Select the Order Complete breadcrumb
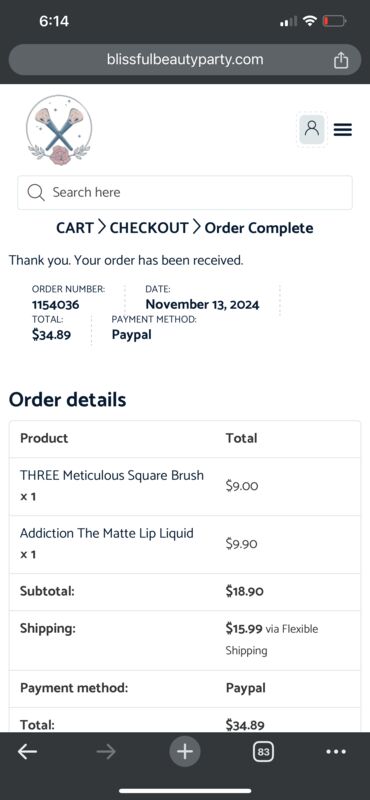The width and height of the screenshot is (370, 800). (259, 228)
